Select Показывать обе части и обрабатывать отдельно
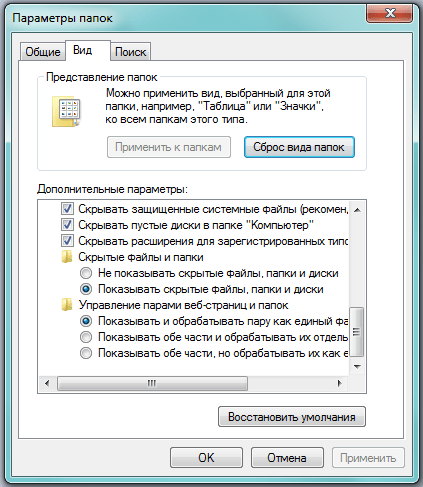423x487 pixels. pos(86,337)
